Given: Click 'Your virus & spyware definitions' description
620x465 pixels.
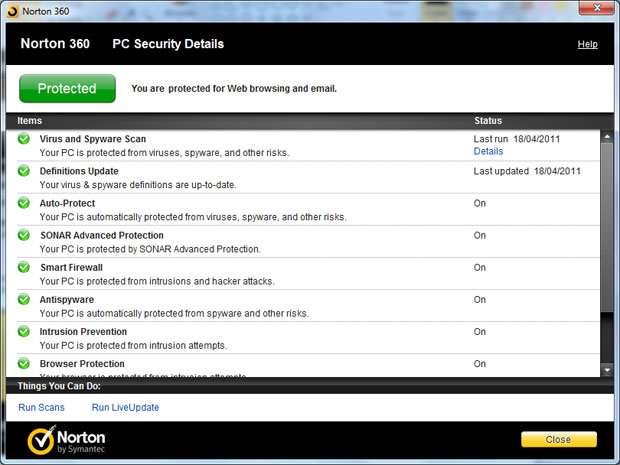Looking at the screenshot, I should pos(138,185).
